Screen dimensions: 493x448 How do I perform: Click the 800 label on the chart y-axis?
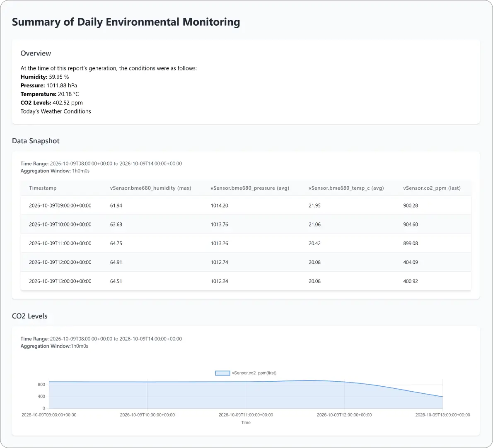(x=41, y=385)
